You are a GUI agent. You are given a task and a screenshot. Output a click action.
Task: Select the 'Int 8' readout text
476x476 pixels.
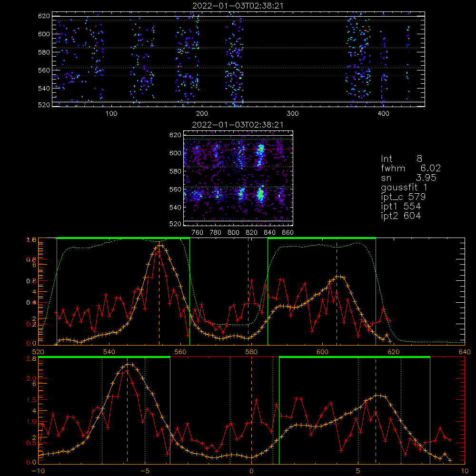pos(401,159)
